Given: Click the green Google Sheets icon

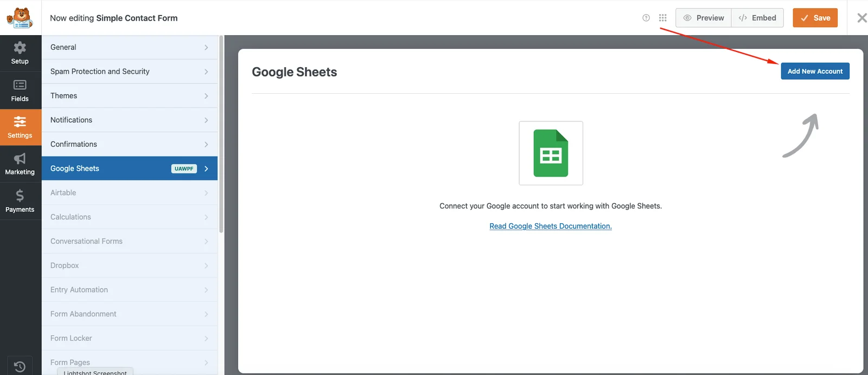Looking at the screenshot, I should [551, 153].
